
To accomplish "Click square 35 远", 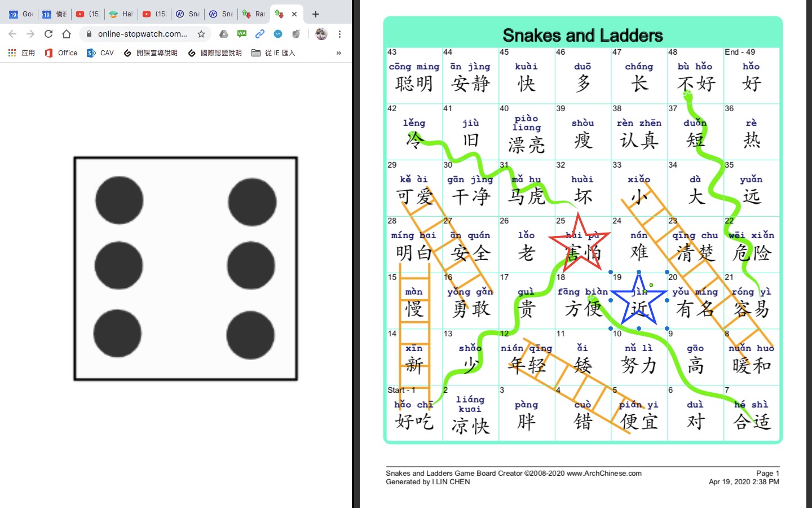I will (752, 189).
